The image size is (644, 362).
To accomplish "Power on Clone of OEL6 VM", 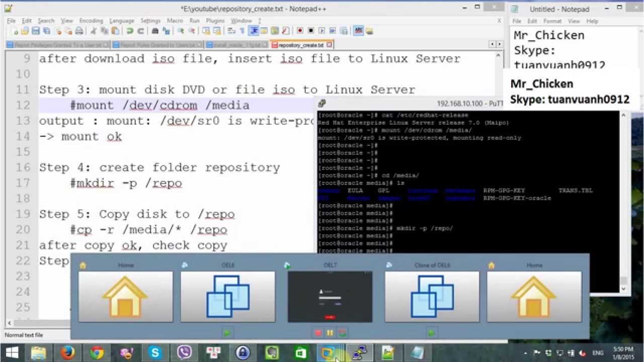I will tap(432, 332).
